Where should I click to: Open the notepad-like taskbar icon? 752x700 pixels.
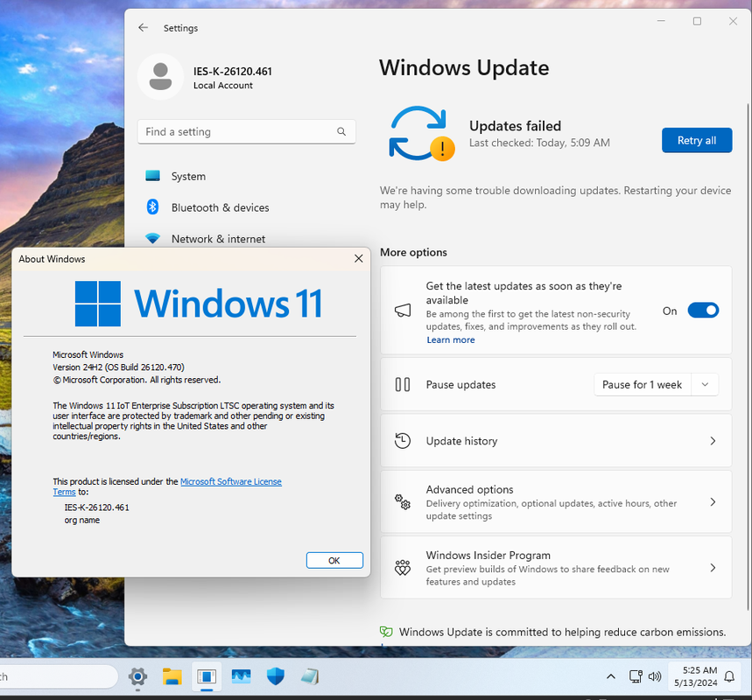(x=310, y=676)
